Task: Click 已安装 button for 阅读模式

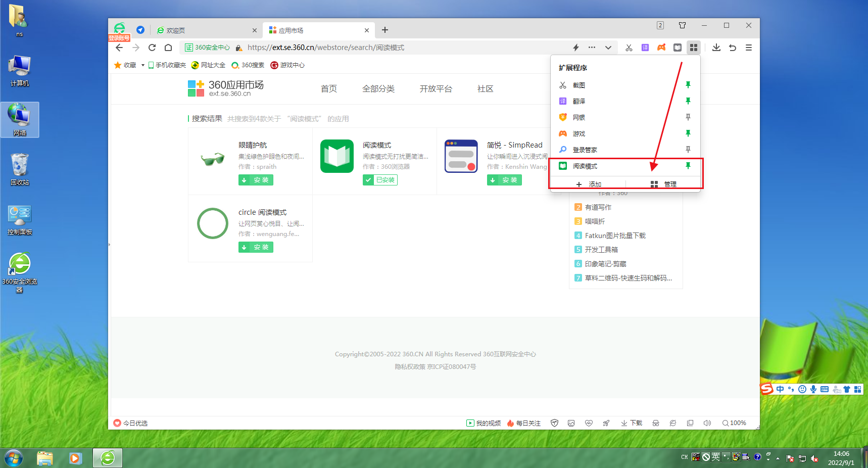Action: pyautogui.click(x=380, y=180)
